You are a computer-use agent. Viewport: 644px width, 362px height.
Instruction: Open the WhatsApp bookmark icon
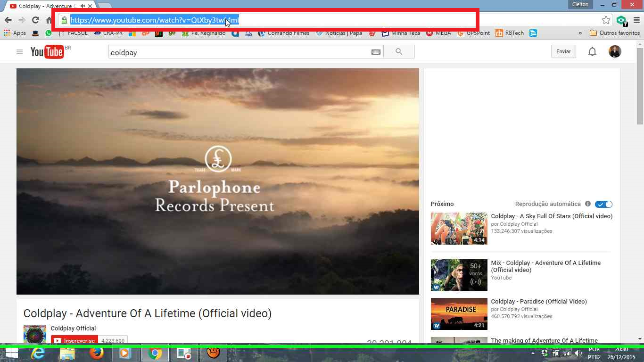tap(49, 33)
